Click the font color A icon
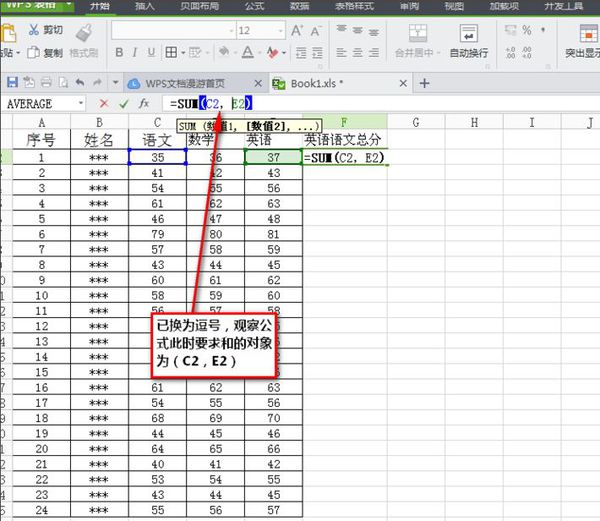The width and height of the screenshot is (600, 521). click(248, 52)
